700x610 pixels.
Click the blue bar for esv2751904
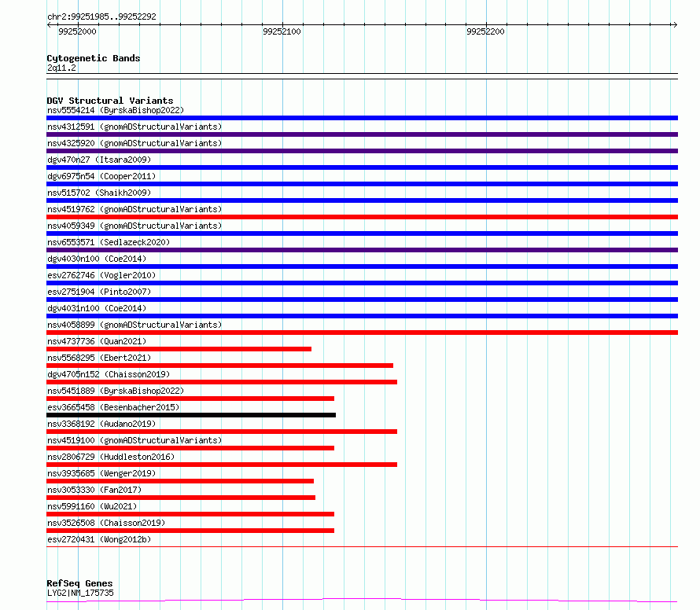coord(362,299)
